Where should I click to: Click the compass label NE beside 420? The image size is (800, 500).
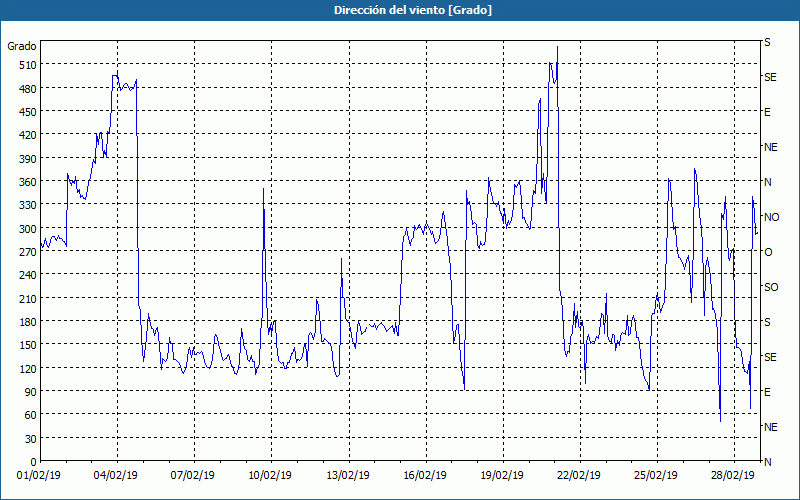click(x=770, y=147)
